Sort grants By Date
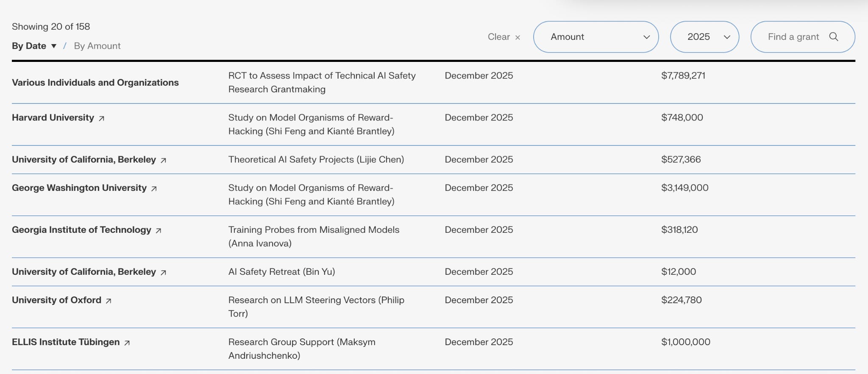Screen dimensions: 868x374 tap(29, 46)
